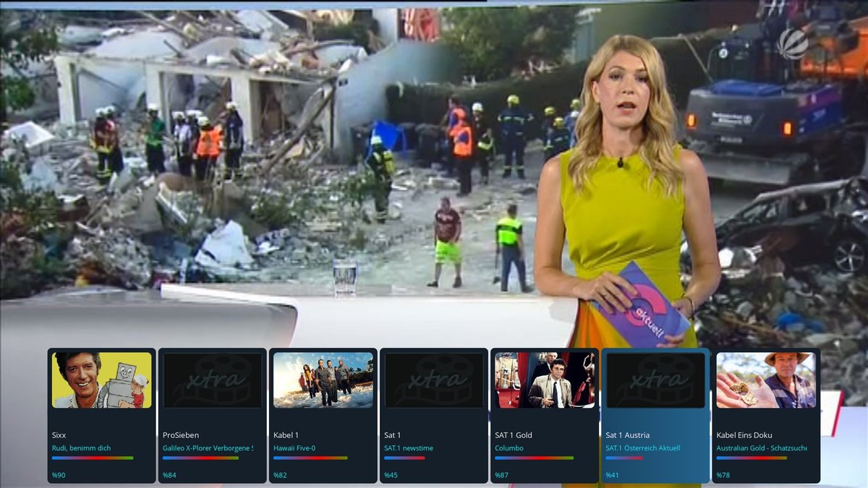Click the 'Kabel 1' channel name
Screen dimensions: 868x488
(x=286, y=435)
